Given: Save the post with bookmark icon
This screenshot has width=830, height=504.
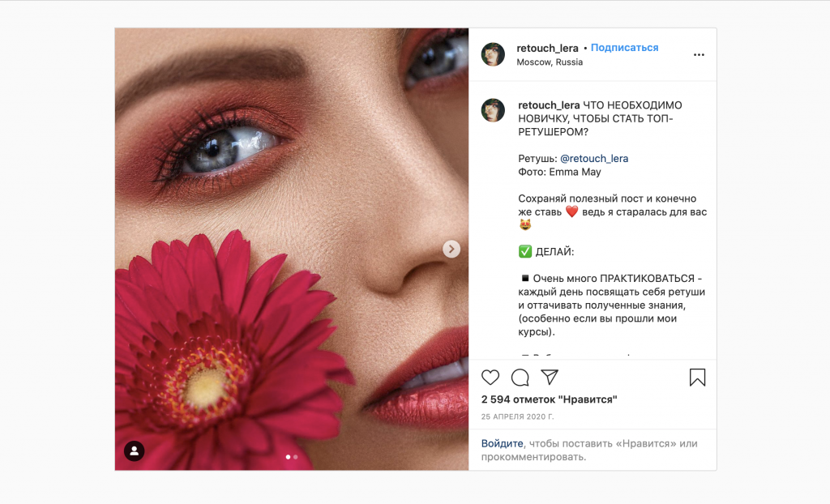Looking at the screenshot, I should click(x=697, y=378).
